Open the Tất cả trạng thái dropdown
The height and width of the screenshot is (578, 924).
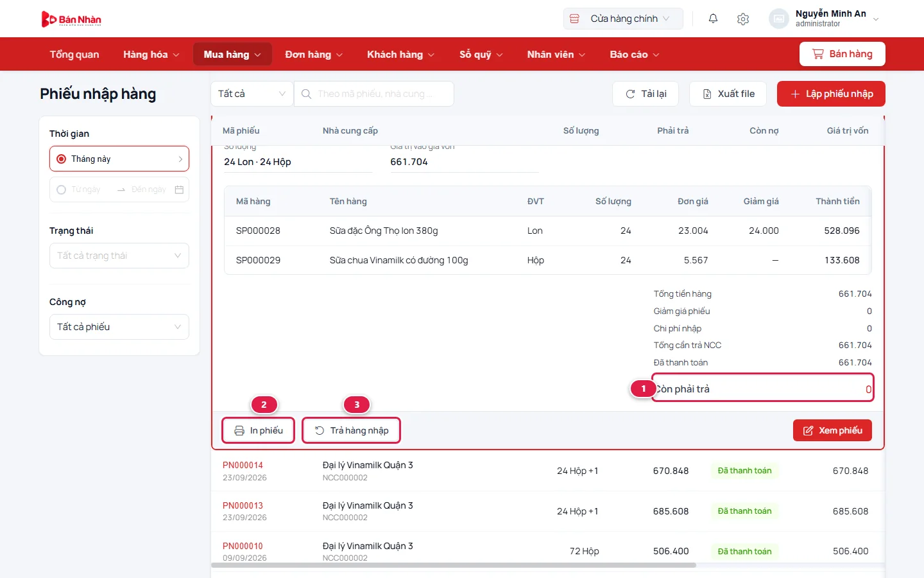pos(119,256)
